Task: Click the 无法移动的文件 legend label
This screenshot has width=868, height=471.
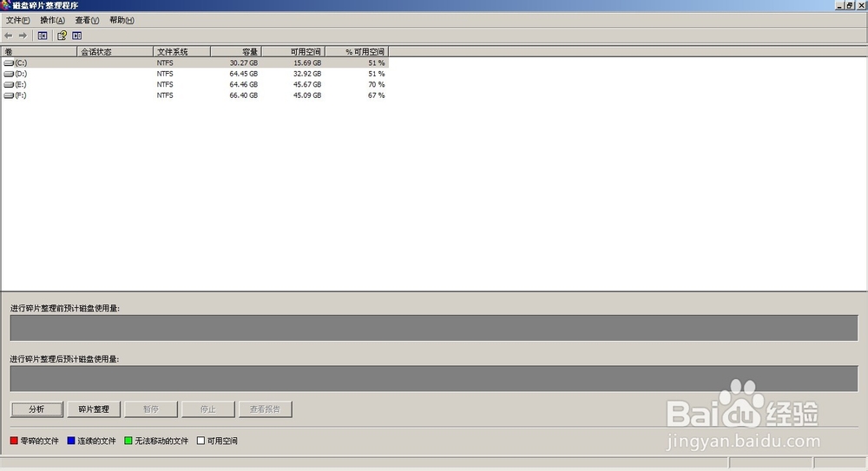Action: 161,442
